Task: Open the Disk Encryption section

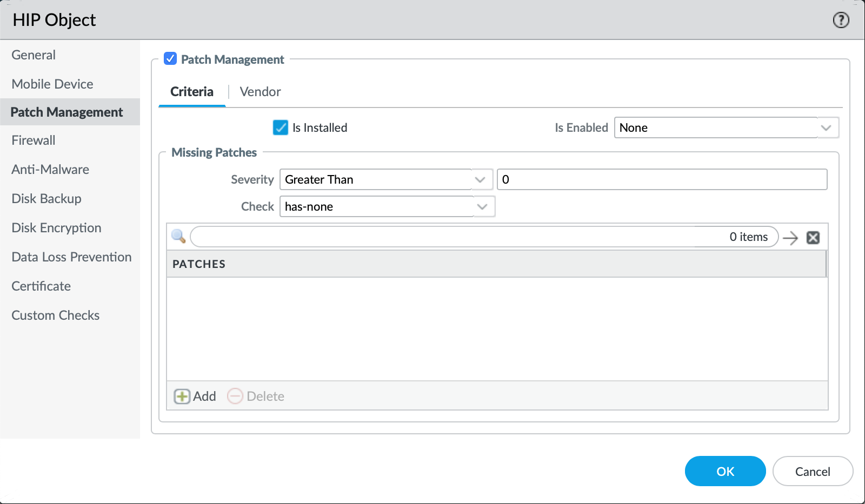Action: (57, 228)
